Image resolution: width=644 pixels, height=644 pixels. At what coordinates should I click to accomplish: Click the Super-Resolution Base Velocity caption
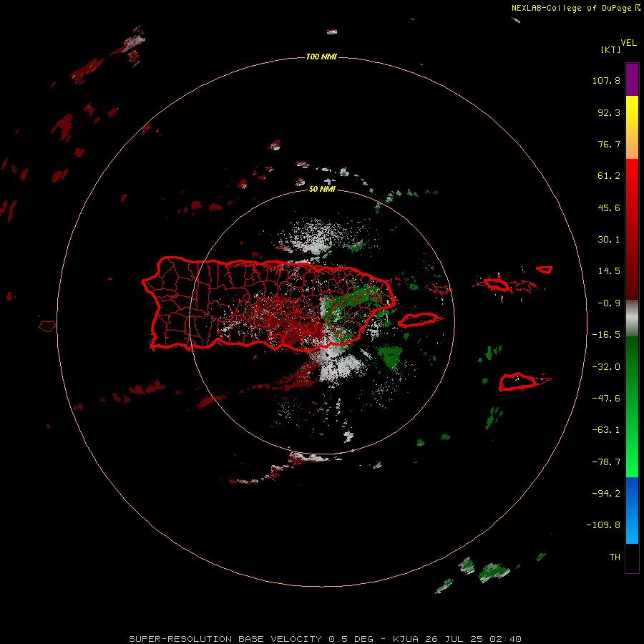point(326,639)
